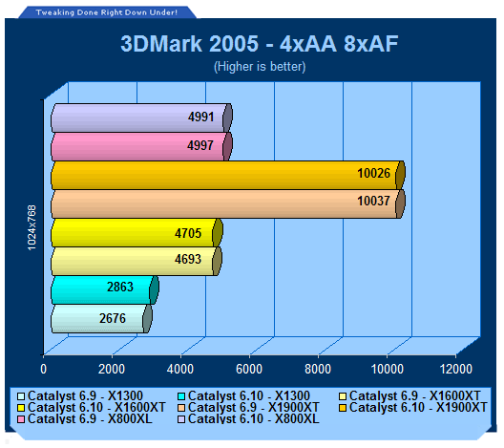Select the pink Catalyst 6.9 - X800XL swatch

pos(21,419)
